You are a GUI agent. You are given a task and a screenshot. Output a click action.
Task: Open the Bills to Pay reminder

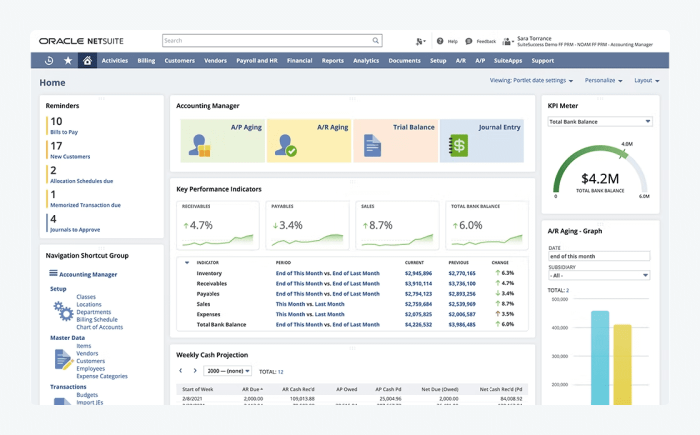[x=64, y=132]
